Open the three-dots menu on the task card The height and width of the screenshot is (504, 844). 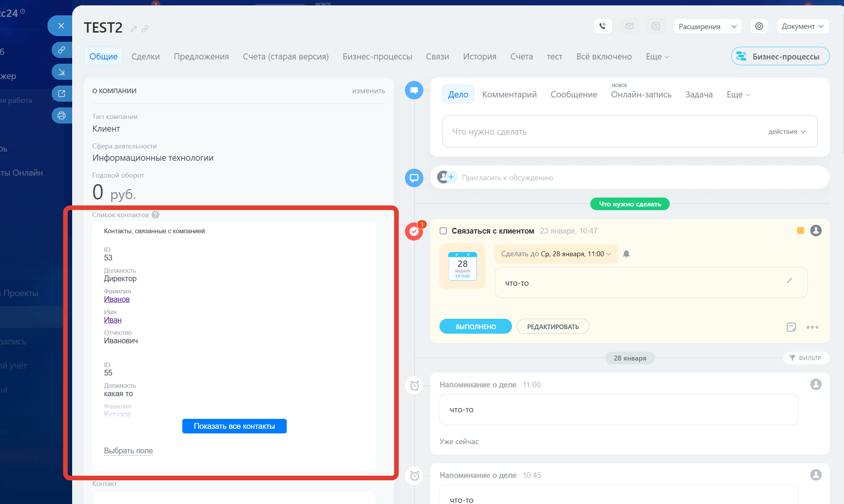(812, 327)
